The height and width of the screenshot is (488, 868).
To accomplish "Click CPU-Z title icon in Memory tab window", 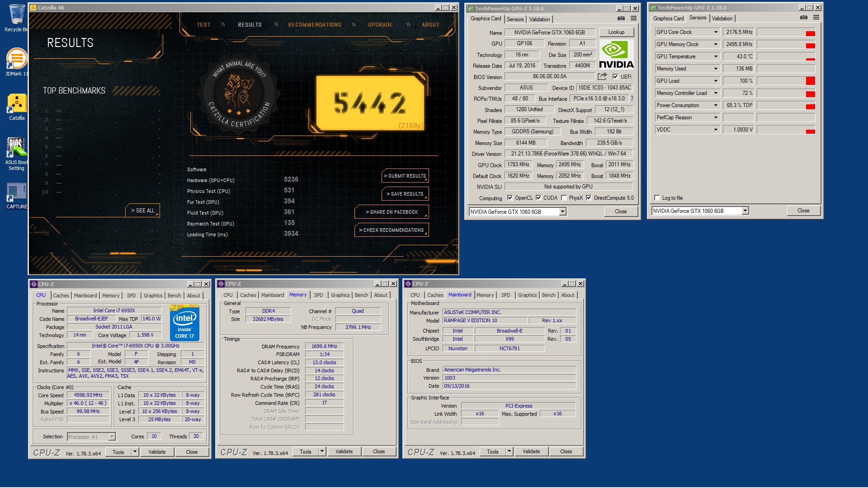I will [221, 284].
